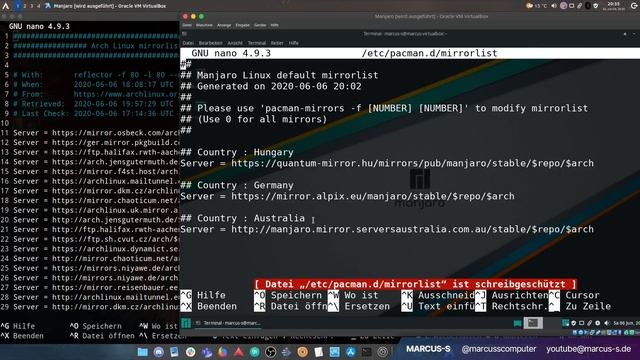
Task: Click mirror.osbeck.com line 11 in left nano
Action: click(x=90, y=133)
